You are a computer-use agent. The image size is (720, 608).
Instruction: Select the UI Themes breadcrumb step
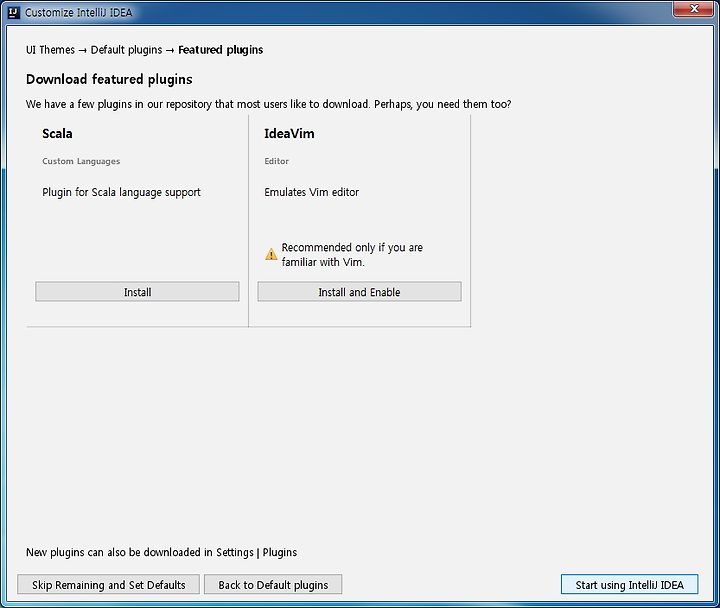[x=50, y=50]
